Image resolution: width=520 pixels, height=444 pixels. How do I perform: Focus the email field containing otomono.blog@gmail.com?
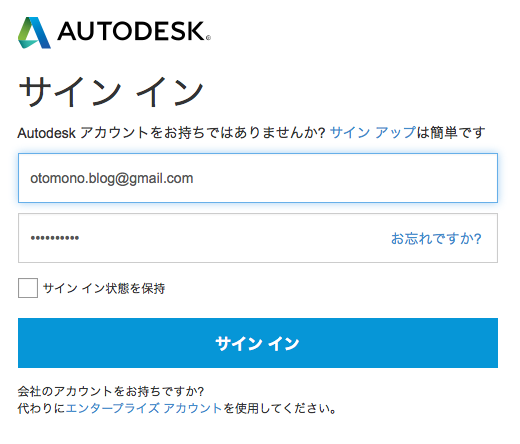(258, 178)
